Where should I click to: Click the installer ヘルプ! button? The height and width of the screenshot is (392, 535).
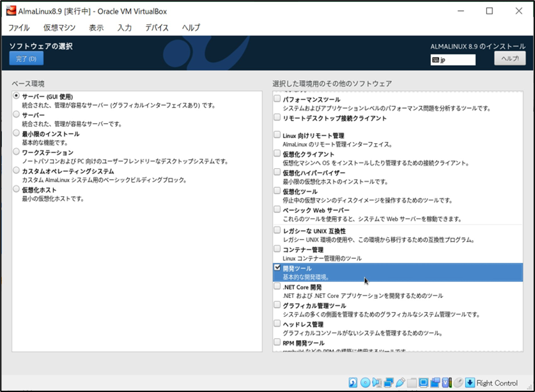click(509, 58)
